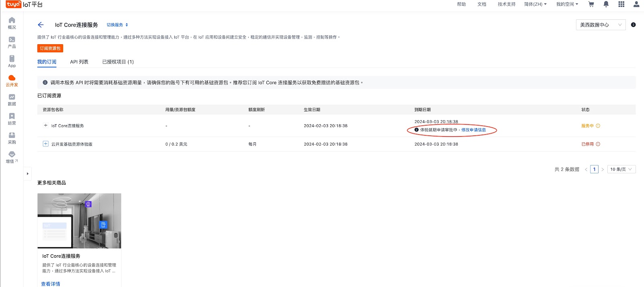Switch to the 我的订阅 tab
Viewport: 644px width, 287px height.
click(47, 62)
